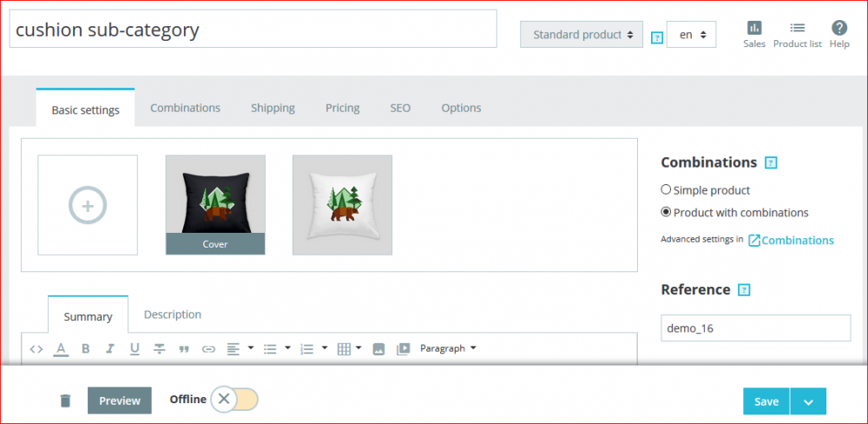Insert a blockquote
The height and width of the screenshot is (424, 868).
point(184,349)
